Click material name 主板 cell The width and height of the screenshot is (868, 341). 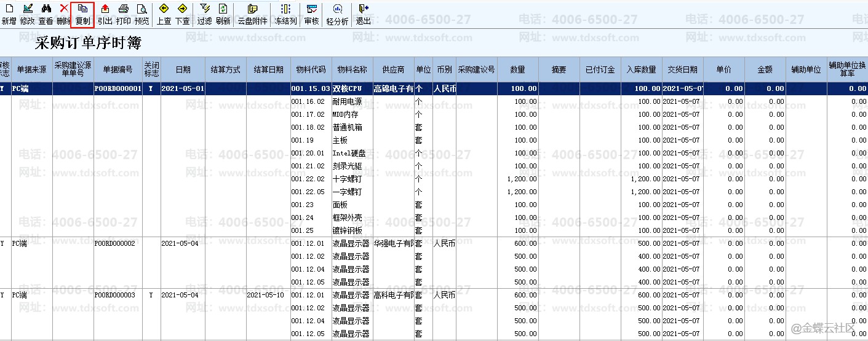(x=352, y=140)
